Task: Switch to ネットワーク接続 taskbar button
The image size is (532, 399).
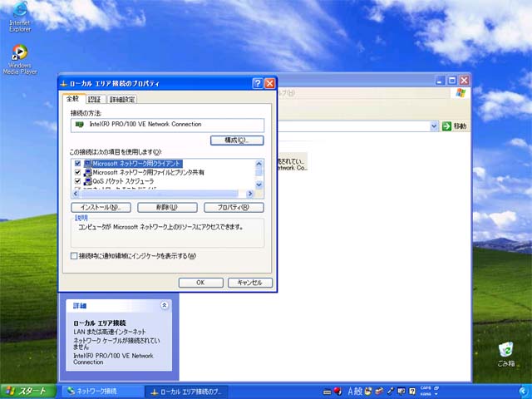Action: click(101, 392)
